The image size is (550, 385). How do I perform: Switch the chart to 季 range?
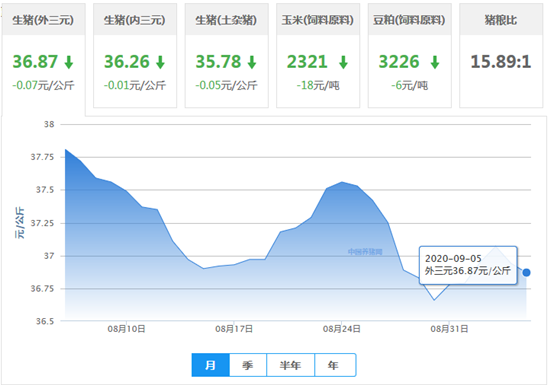[x=248, y=365]
